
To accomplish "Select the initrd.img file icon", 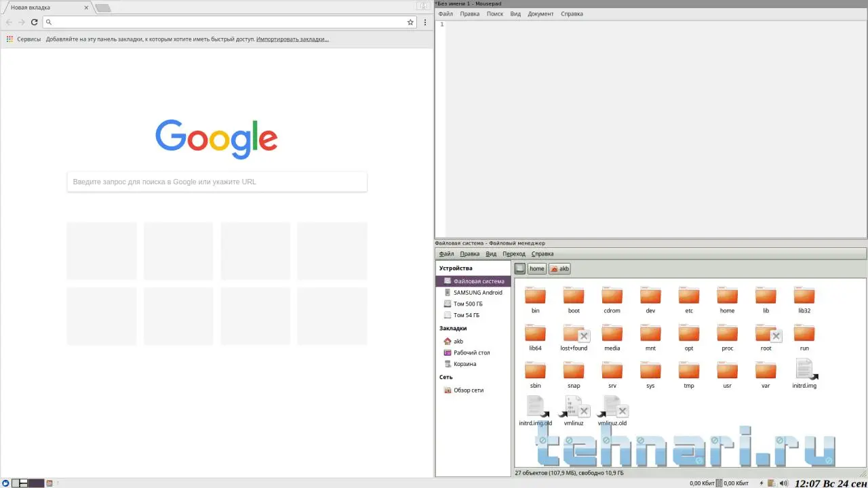I will click(x=806, y=370).
